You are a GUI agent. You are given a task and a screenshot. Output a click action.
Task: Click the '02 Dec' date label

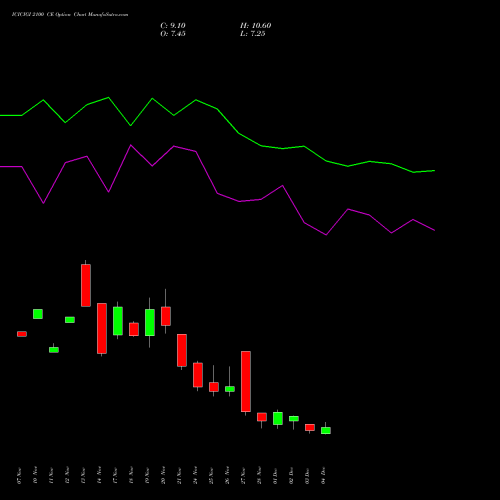click(291, 476)
